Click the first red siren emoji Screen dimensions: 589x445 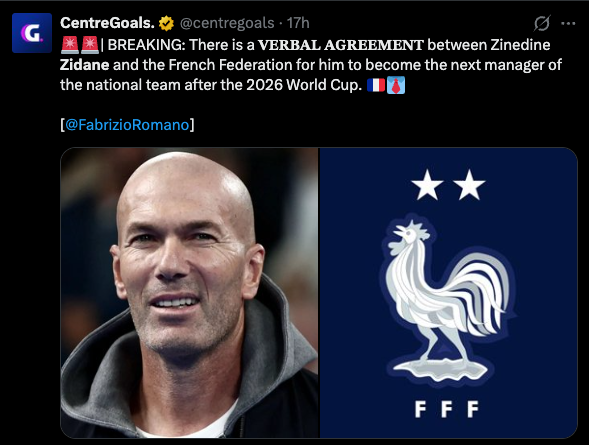pos(69,45)
